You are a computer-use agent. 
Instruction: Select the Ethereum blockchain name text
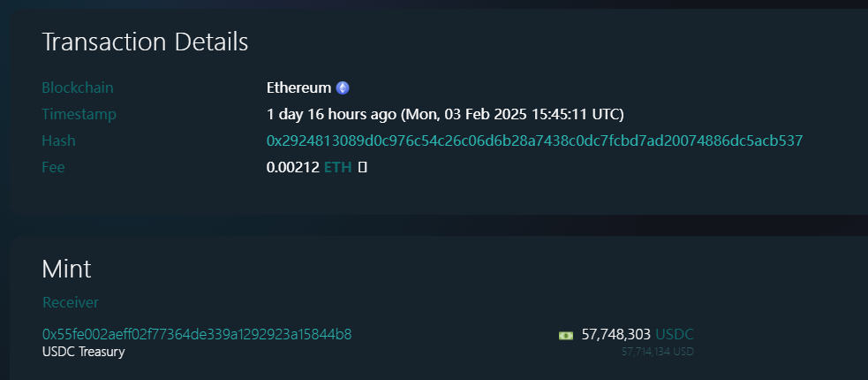pyautogui.click(x=299, y=88)
